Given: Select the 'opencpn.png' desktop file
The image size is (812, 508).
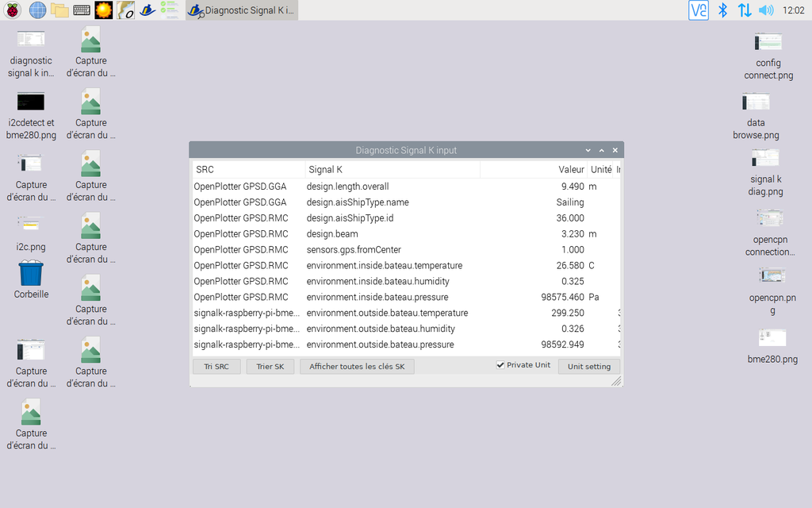Looking at the screenshot, I should tap(772, 291).
